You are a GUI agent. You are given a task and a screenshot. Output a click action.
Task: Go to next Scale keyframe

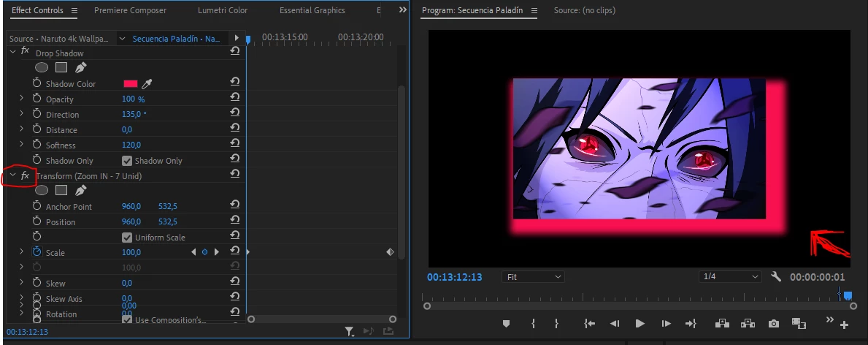(x=216, y=252)
